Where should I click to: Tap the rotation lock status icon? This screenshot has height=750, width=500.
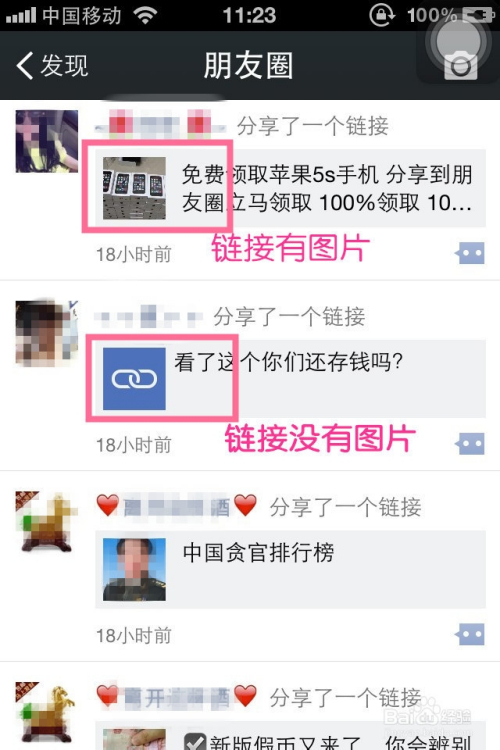coord(382,15)
